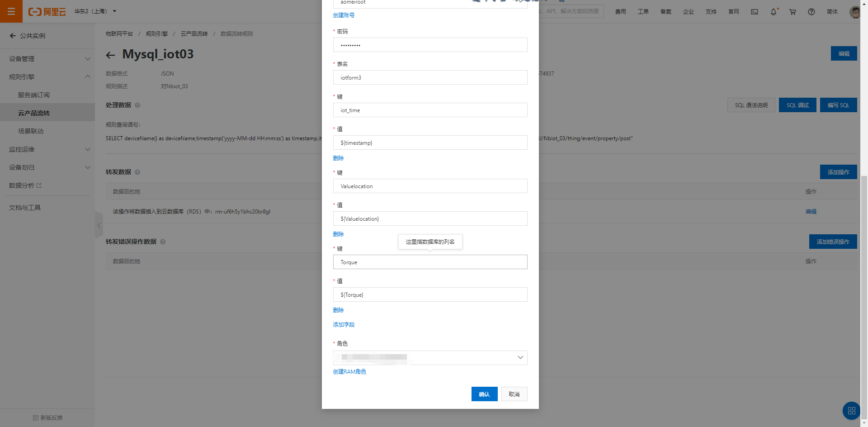Image resolution: width=868 pixels, height=427 pixels.
Task: Collapse the sidebar with the handle
Action: click(99, 225)
